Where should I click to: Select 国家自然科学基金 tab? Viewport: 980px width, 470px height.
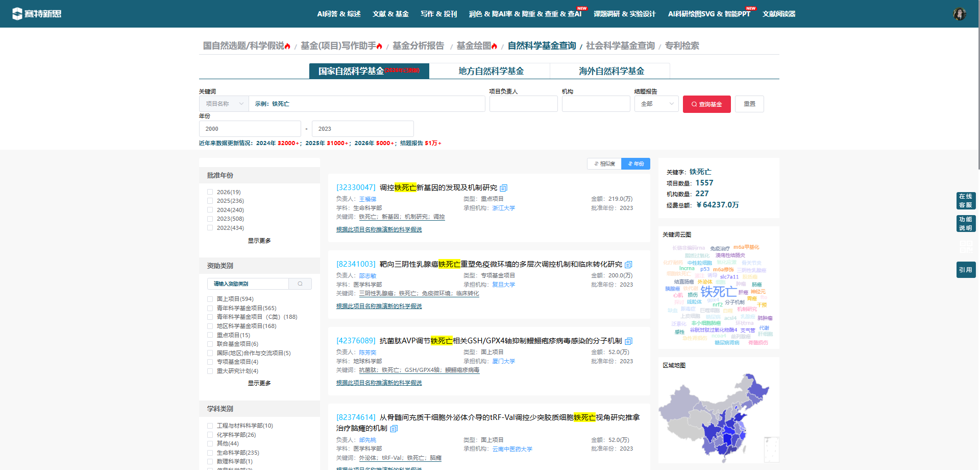click(x=369, y=71)
